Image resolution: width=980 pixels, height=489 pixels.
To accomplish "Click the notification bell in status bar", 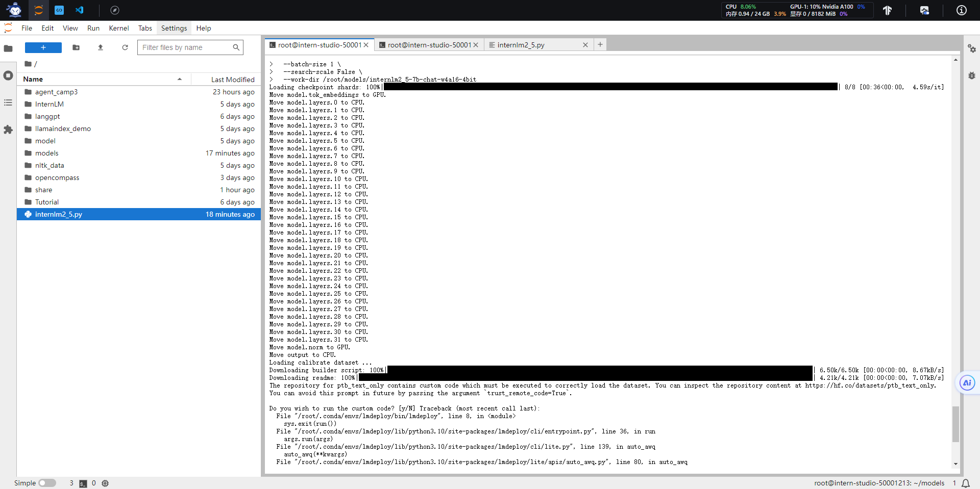I will point(966,483).
